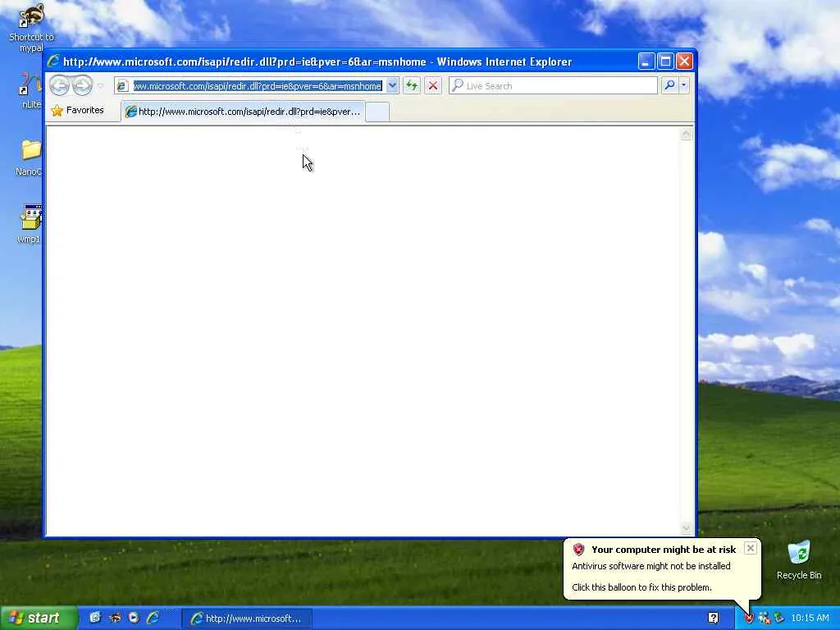Screen dimensions: 840x630
Task: Open the recent pages dropdown beside Forward
Action: click(x=100, y=85)
